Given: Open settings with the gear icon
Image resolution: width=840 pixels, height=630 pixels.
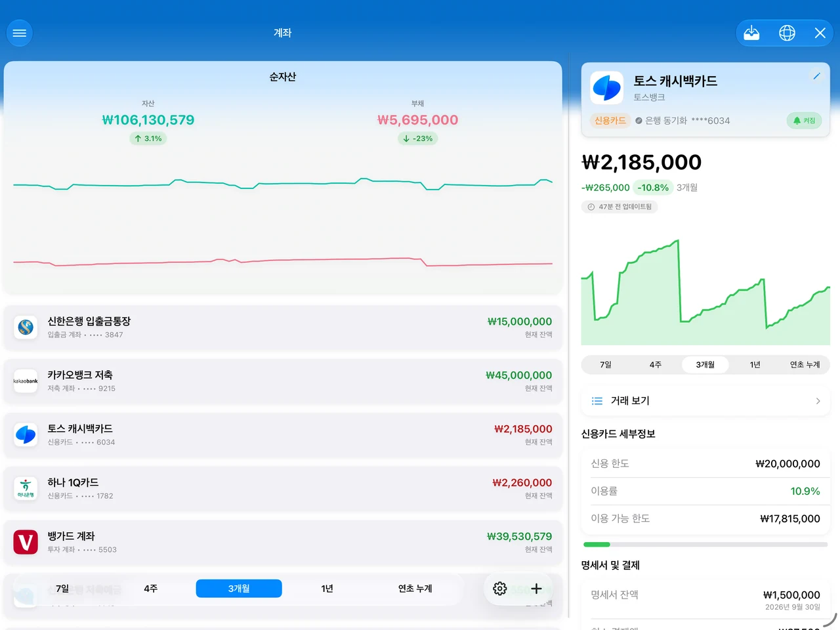Looking at the screenshot, I should tap(500, 589).
